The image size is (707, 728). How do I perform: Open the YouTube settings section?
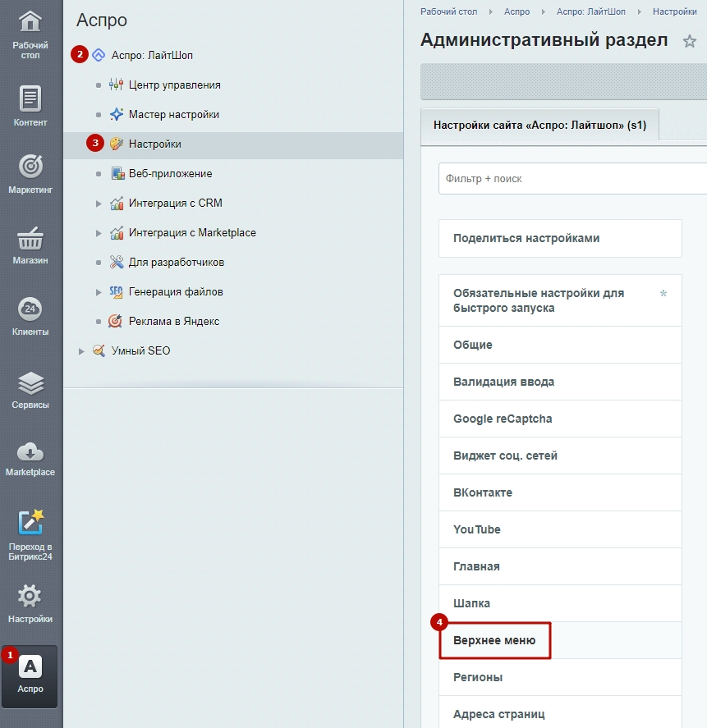(x=560, y=529)
